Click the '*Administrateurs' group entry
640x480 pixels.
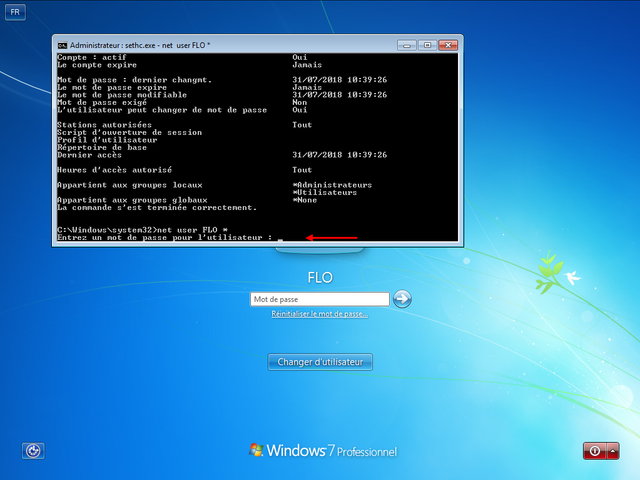point(332,185)
